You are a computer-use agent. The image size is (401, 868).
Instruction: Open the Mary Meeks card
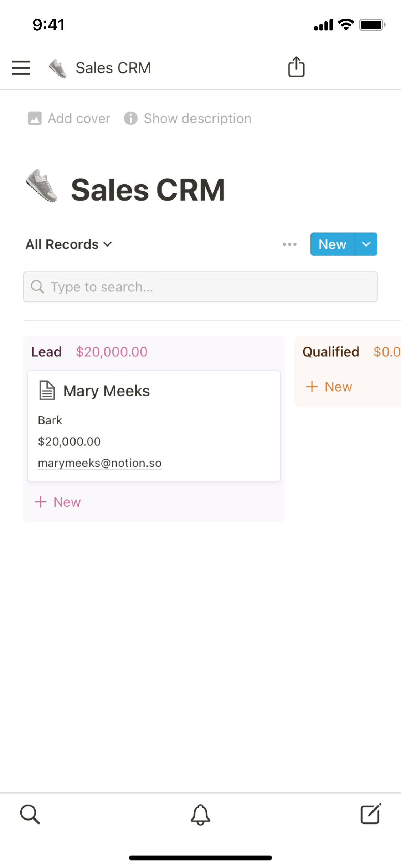106,391
